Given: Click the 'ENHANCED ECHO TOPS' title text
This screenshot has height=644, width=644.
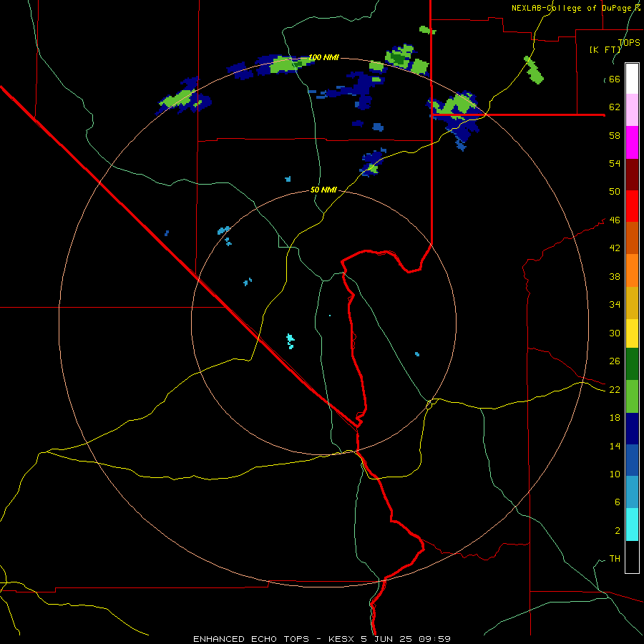Looking at the screenshot, I should [x=251, y=639].
